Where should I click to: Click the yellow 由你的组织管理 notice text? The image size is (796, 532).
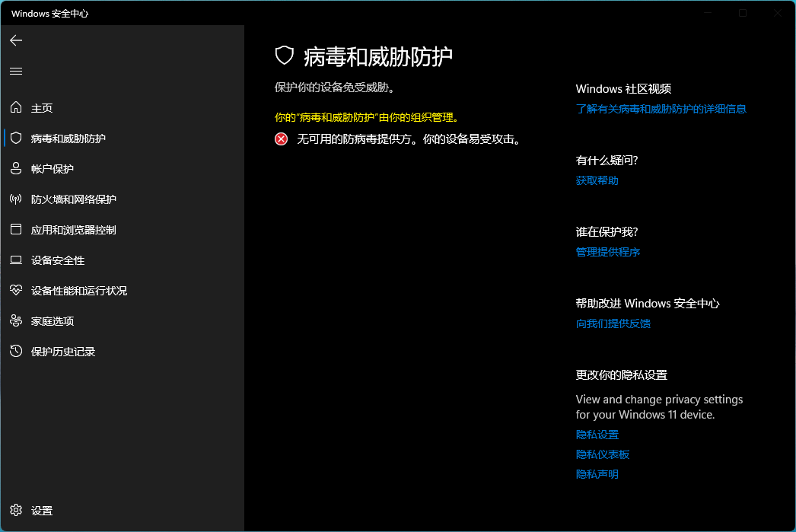click(x=367, y=117)
